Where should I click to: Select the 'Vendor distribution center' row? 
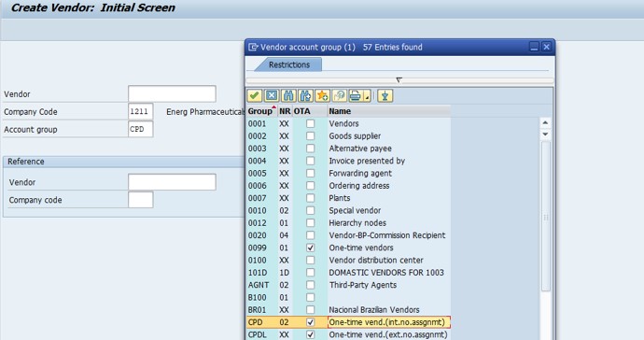click(348, 260)
